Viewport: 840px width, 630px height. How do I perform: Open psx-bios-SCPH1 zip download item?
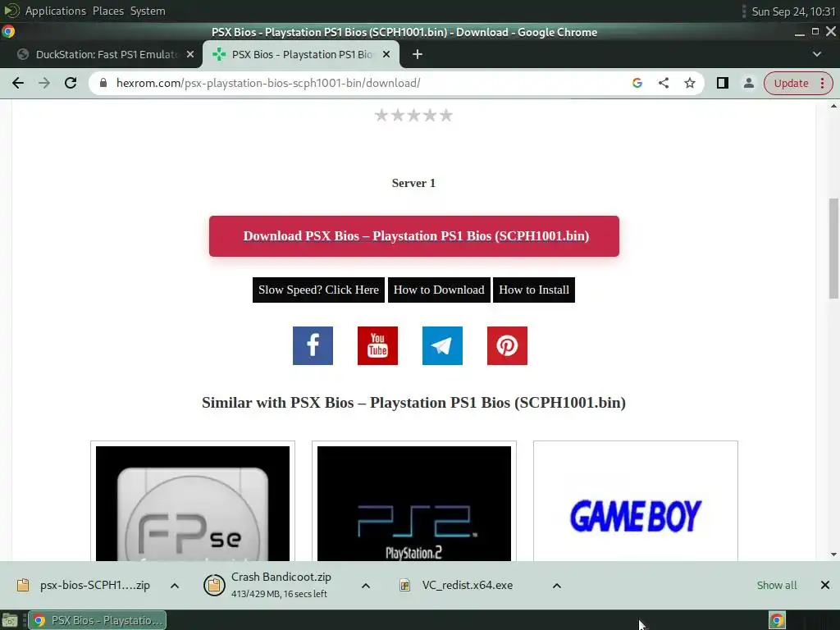click(x=85, y=585)
